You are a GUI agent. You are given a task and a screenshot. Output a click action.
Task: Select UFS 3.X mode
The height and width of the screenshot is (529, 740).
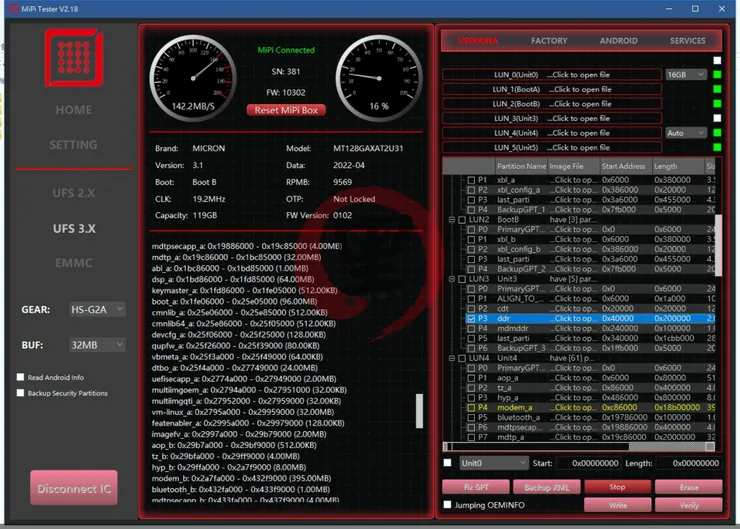[x=74, y=228]
